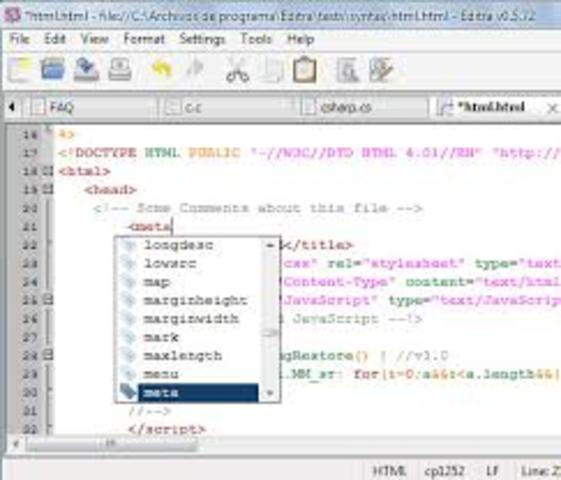This screenshot has height=480, width=561.
Task: Click the cp1252 encoding status field
Action: (444, 471)
